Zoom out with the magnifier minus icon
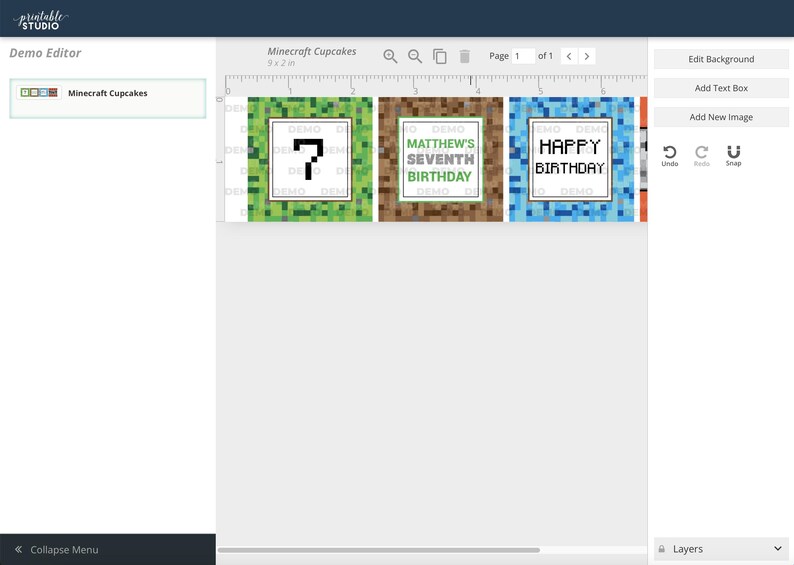794x565 pixels. pyautogui.click(x=415, y=56)
